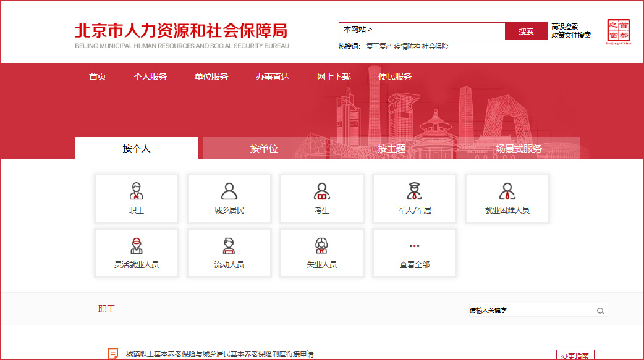Click hot word 疫情防控
The image size is (644, 360).
pos(407,46)
